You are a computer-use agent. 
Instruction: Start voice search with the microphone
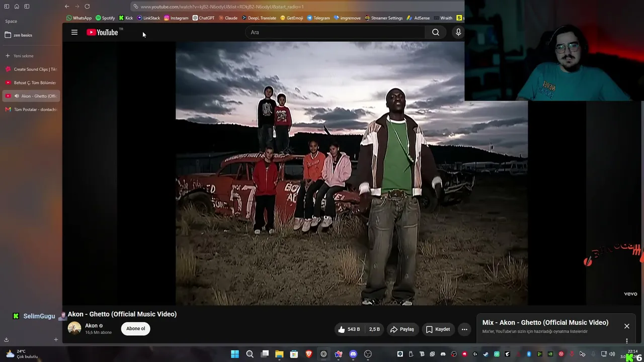[458, 32]
